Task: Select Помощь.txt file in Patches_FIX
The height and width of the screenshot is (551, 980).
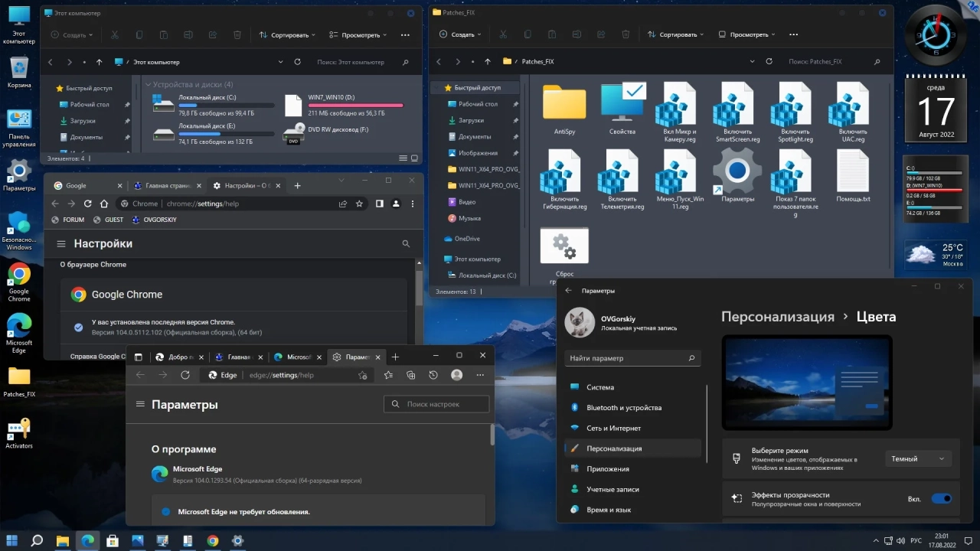Action: click(853, 176)
